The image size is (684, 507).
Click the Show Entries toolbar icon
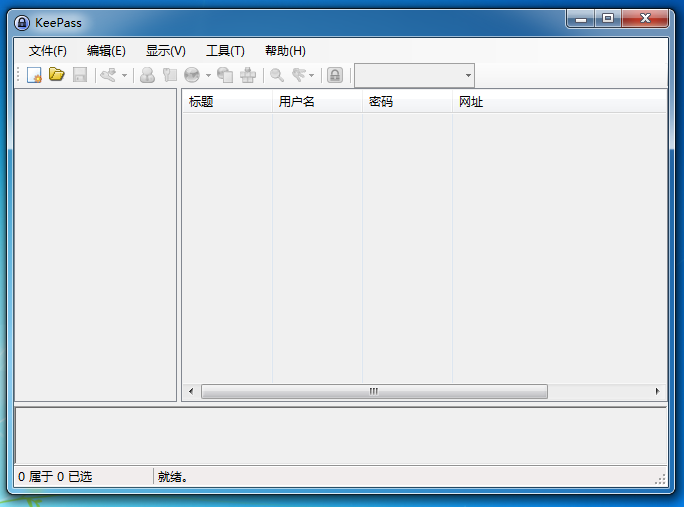click(x=299, y=75)
